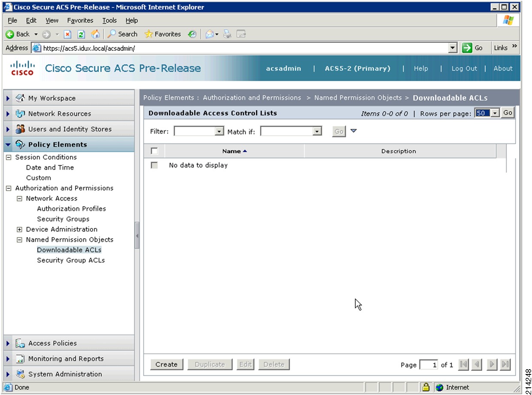Click the Log Out link
This screenshot has width=532, height=395.
464,69
